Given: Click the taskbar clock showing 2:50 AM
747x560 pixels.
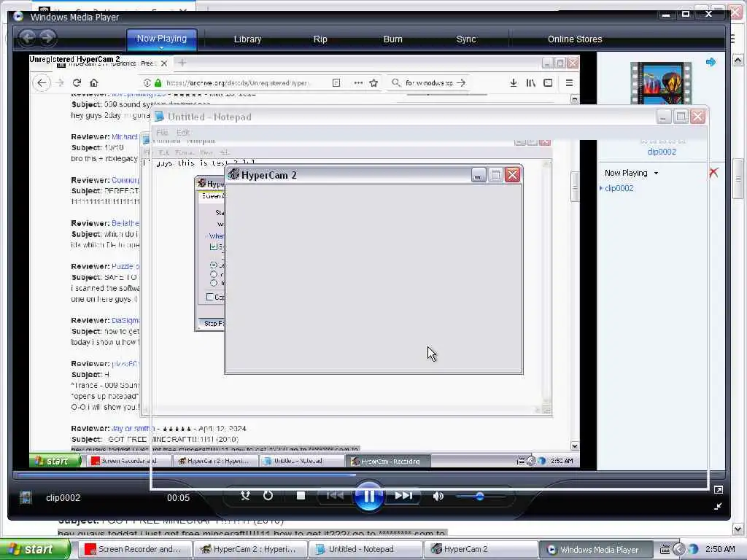Looking at the screenshot, I should click(x=720, y=549).
